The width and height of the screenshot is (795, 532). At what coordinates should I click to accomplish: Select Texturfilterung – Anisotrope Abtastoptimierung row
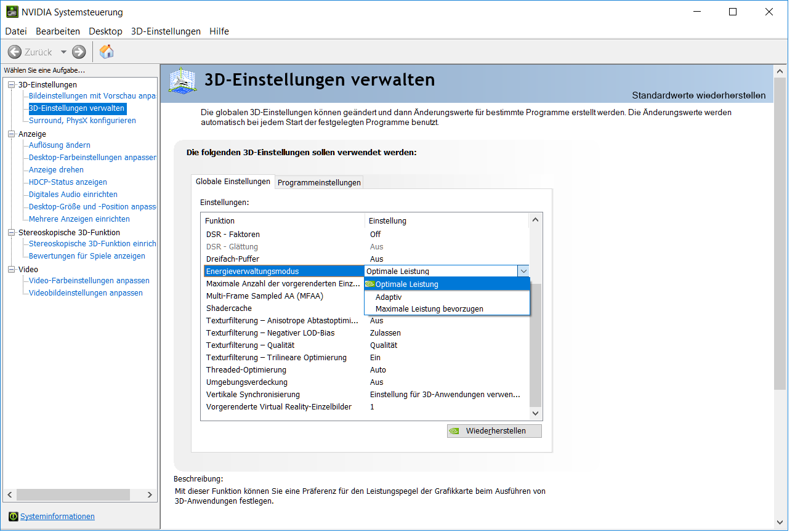coord(366,320)
